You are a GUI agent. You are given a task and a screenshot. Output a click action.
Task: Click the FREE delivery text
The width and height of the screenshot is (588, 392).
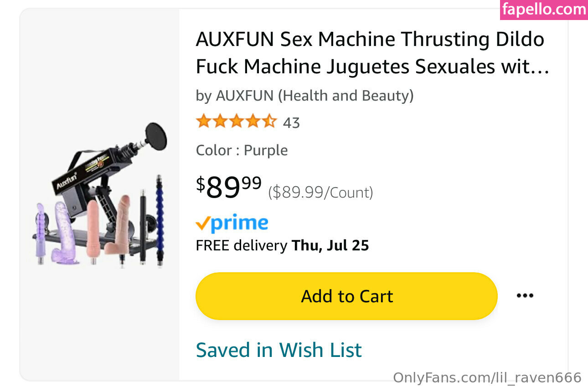click(x=241, y=246)
